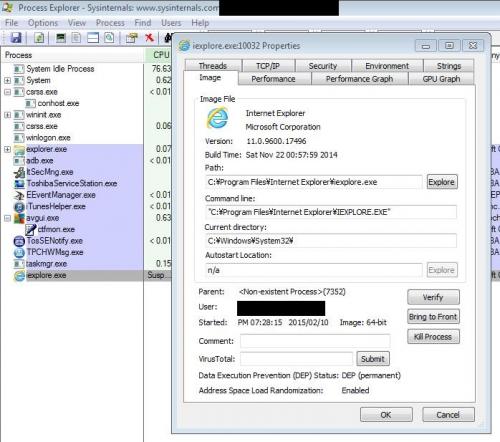This screenshot has height=442, width=500.
Task: Click the red X Kill Process toolbar icon
Action: [149, 38]
